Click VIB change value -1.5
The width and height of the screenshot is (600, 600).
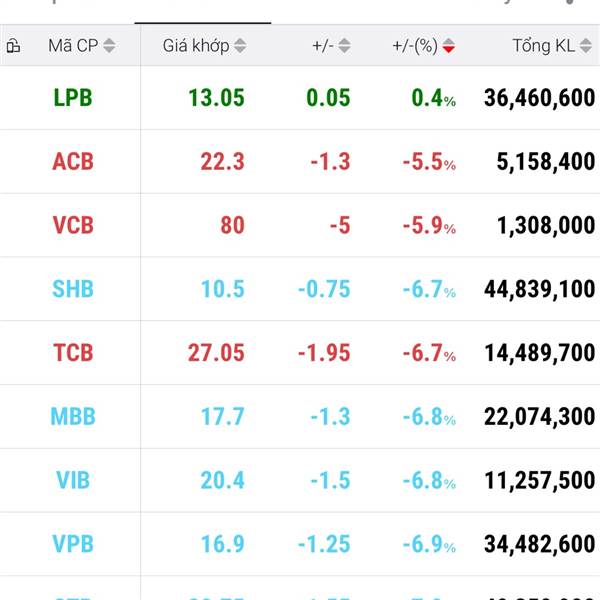[330, 480]
